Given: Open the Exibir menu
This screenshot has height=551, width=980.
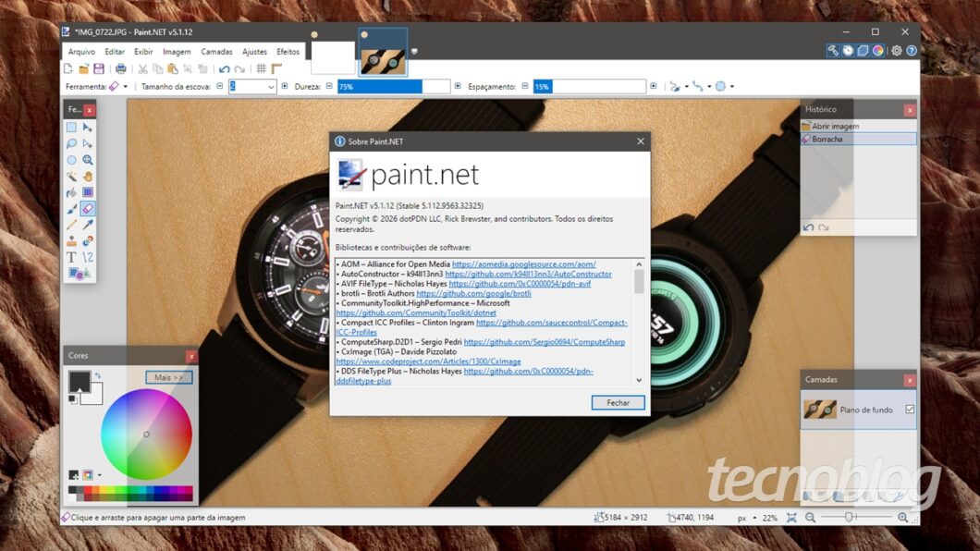Looking at the screenshot, I should 143,52.
